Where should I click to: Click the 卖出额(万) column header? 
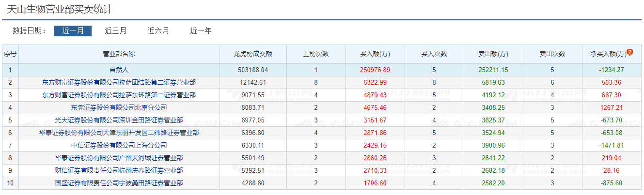pyautogui.click(x=493, y=54)
